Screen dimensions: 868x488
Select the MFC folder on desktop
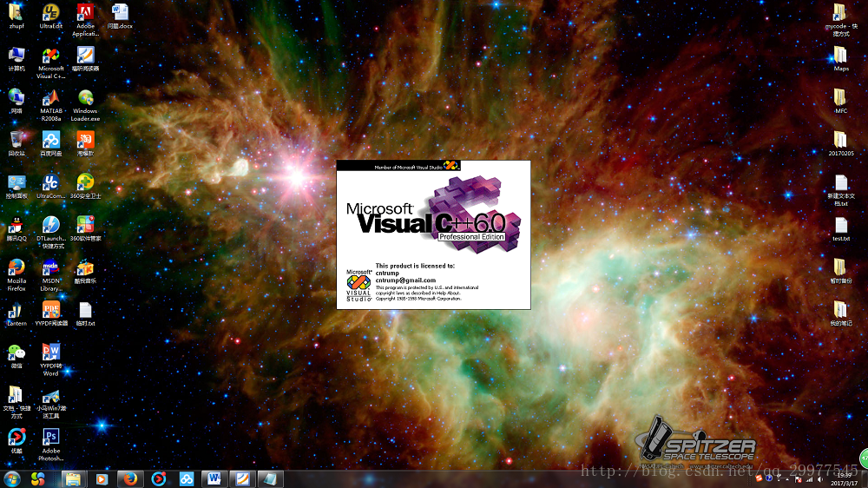pos(841,101)
